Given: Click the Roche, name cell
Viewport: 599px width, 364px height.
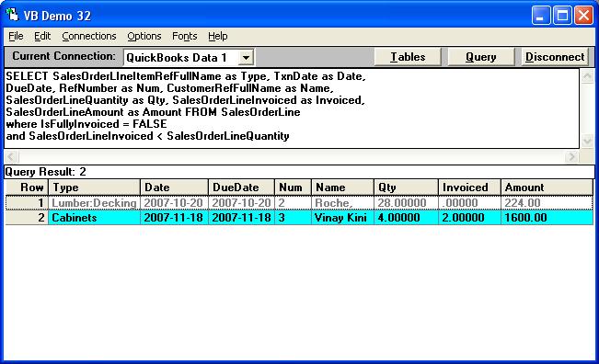Looking at the screenshot, I should [342, 202].
